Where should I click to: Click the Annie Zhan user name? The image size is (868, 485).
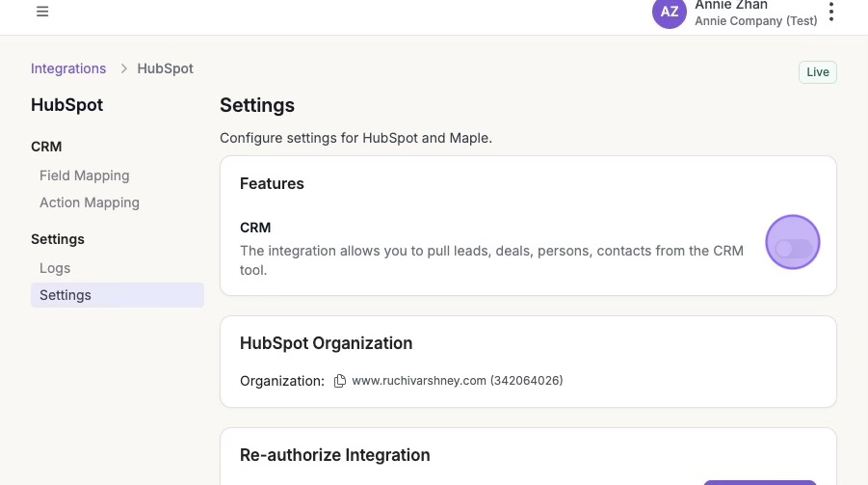coord(731,6)
